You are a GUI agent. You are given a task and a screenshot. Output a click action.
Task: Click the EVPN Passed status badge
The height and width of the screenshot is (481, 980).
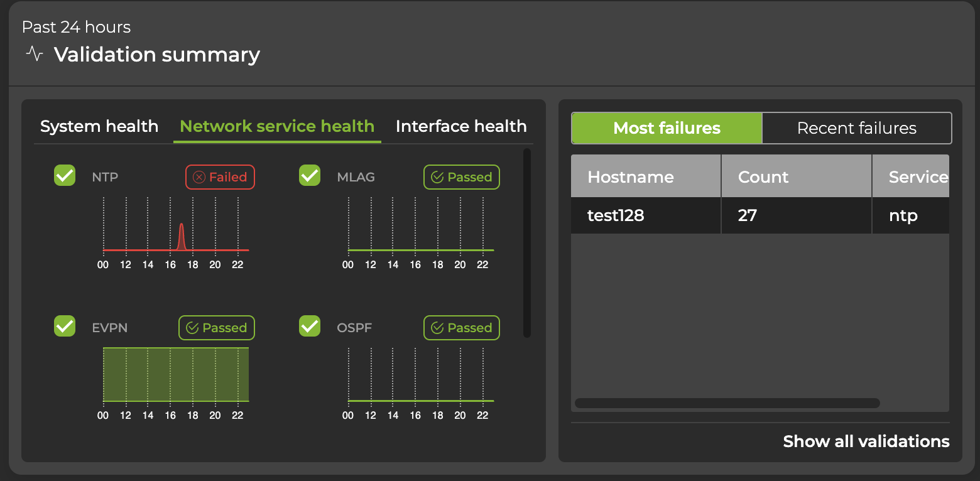pos(217,328)
